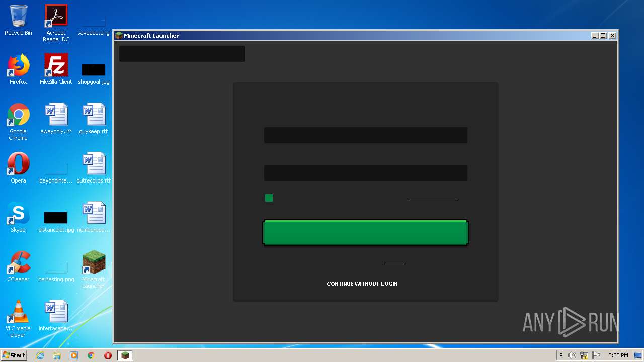Click Continue Without Login
This screenshot has width=644, height=362.
[362, 284]
